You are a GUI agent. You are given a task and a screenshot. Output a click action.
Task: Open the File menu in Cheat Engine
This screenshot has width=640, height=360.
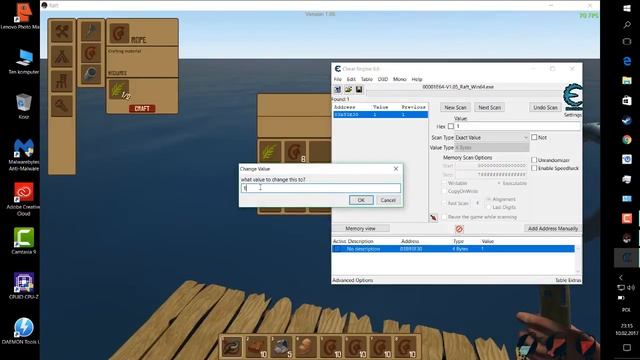[338, 79]
